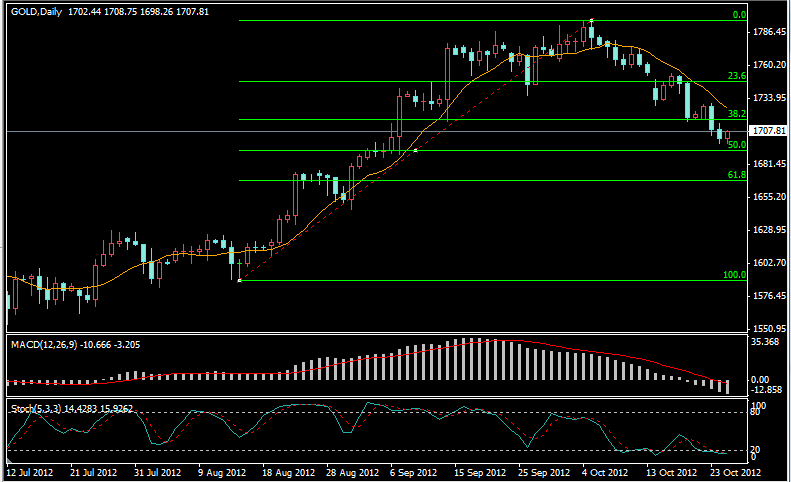The width and height of the screenshot is (791, 482).
Task: Click the 4 Oct 2012 date label
Action: tap(605, 472)
